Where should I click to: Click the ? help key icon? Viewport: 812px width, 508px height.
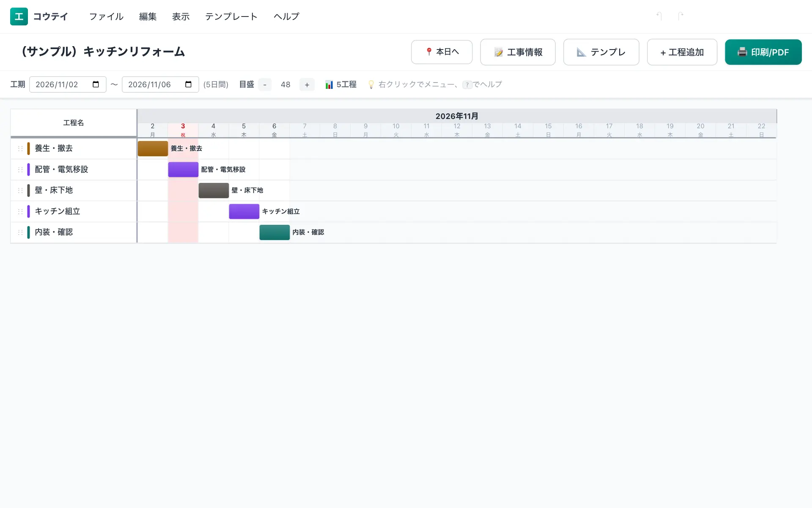pos(467,85)
